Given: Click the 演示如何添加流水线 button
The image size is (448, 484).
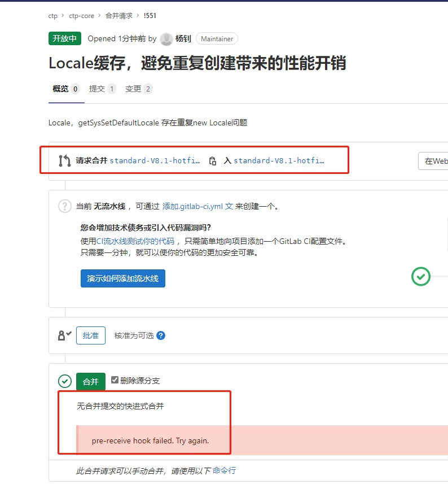Looking at the screenshot, I should tap(123, 278).
